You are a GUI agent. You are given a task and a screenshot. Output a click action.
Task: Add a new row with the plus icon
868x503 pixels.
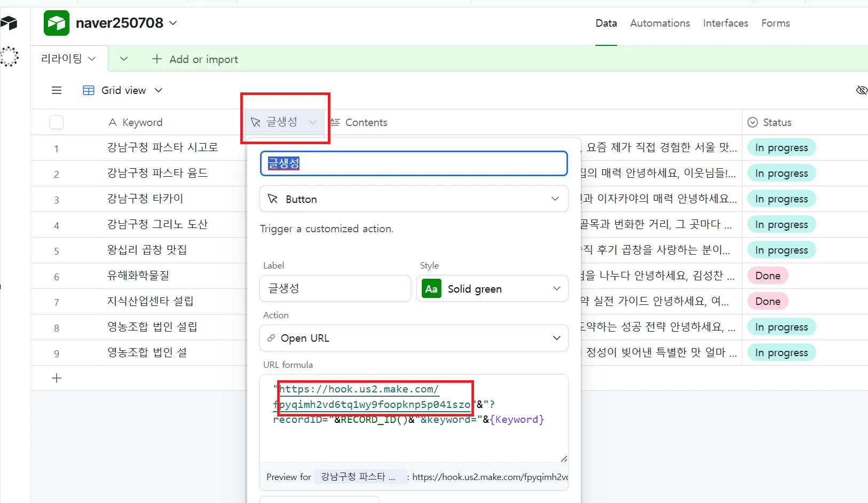[57, 378]
